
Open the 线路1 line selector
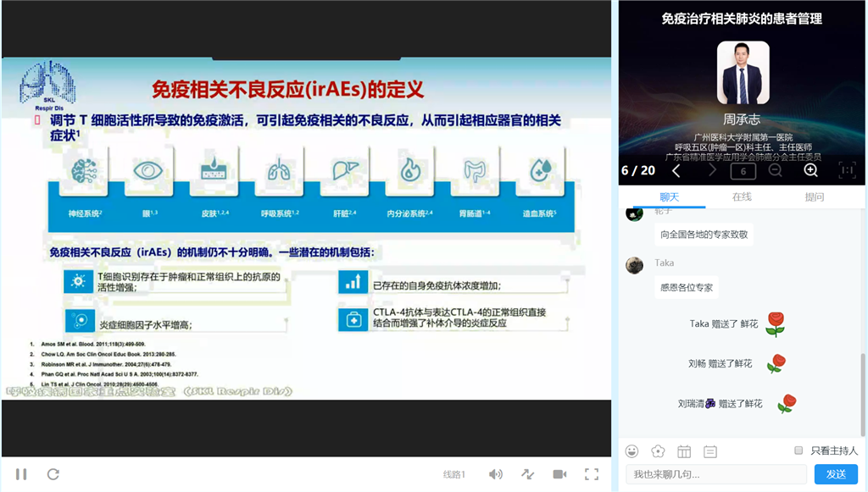(x=455, y=474)
